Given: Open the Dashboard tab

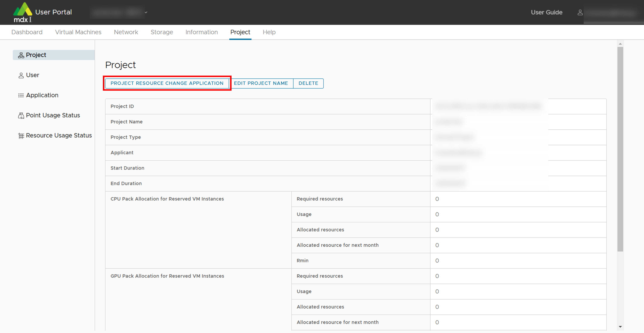Looking at the screenshot, I should click(27, 32).
